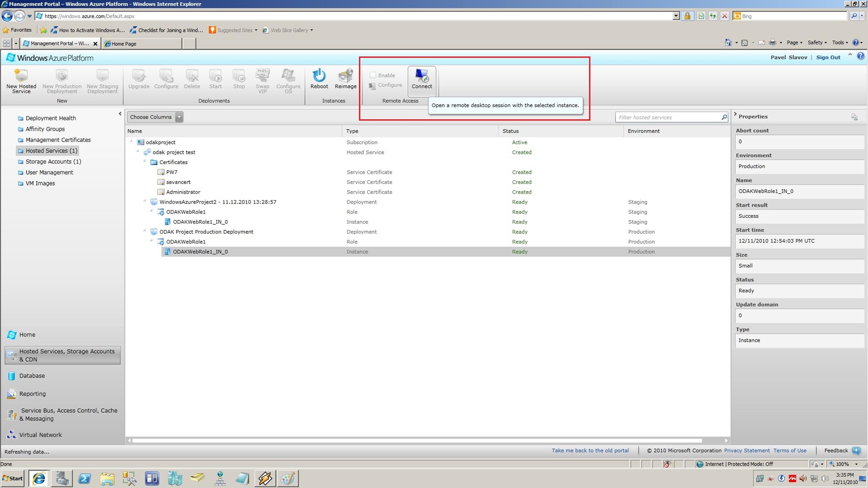Open the Terms of Use link

point(790,450)
